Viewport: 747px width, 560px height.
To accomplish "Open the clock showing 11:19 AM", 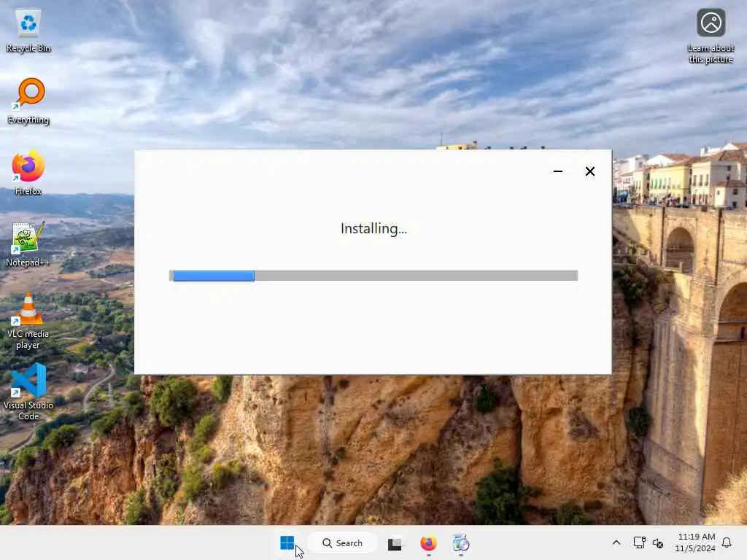I will click(x=695, y=542).
